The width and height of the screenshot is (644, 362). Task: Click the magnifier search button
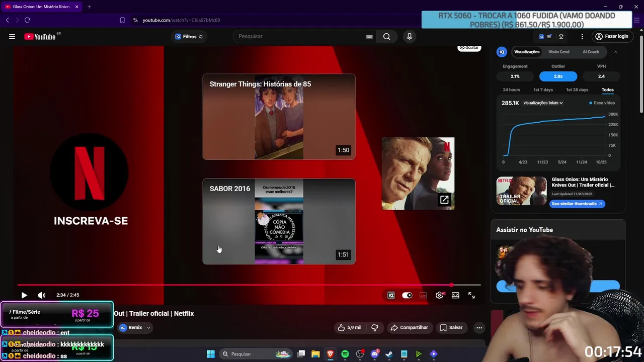tap(386, 36)
